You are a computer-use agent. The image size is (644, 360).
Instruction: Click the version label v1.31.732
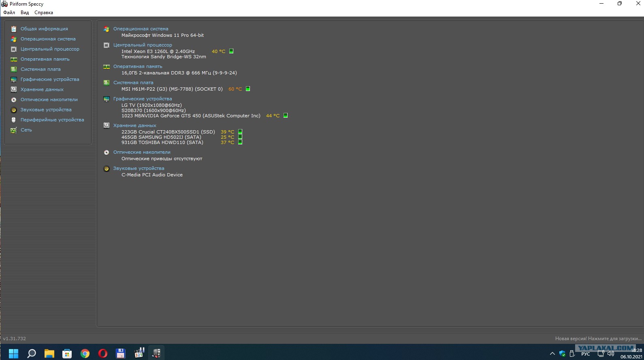point(14,339)
